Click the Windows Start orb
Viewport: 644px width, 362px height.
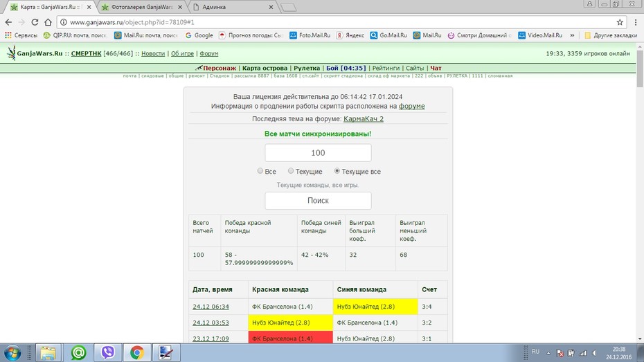(x=12, y=353)
